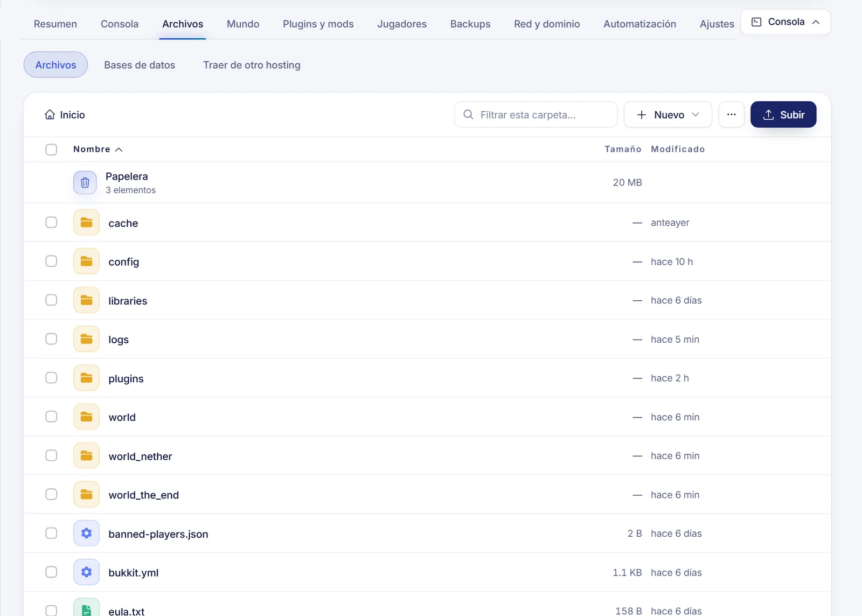
Task: Click the world folder icon
Action: coord(86,417)
